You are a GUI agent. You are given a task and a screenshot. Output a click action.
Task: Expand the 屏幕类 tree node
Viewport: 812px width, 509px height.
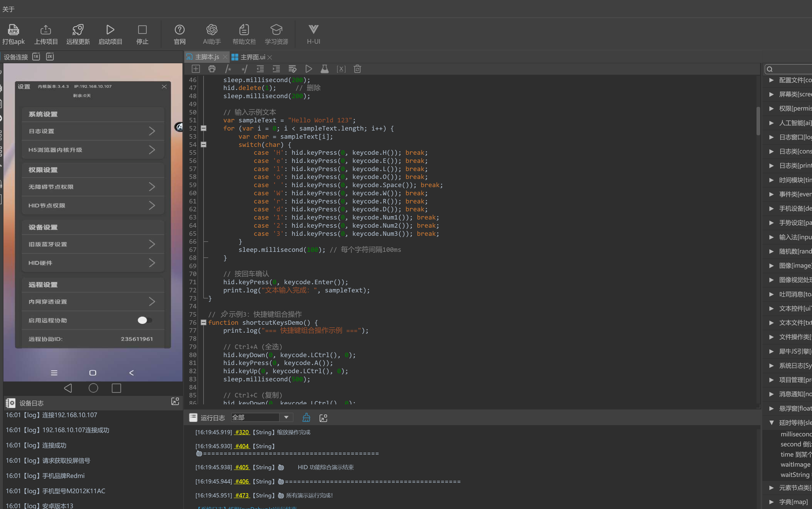(x=772, y=94)
